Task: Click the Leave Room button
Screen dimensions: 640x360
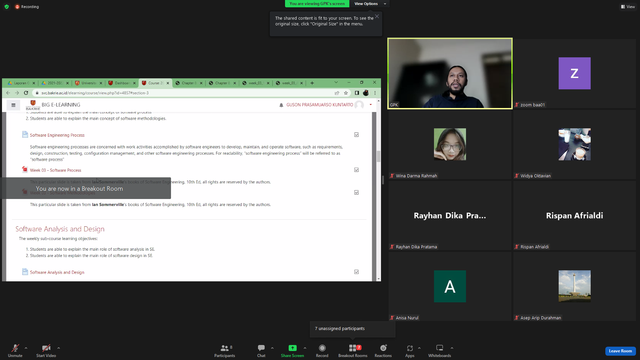Action: point(620,351)
